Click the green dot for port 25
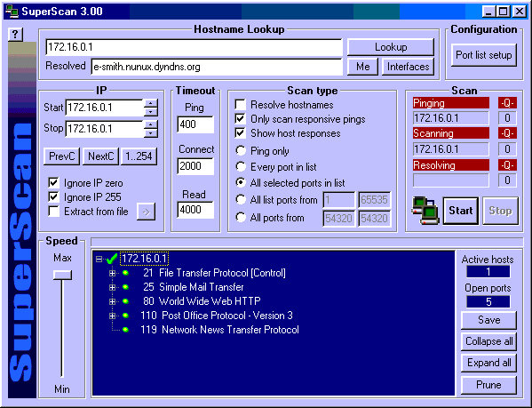The width and height of the screenshot is (532, 408). (125, 287)
